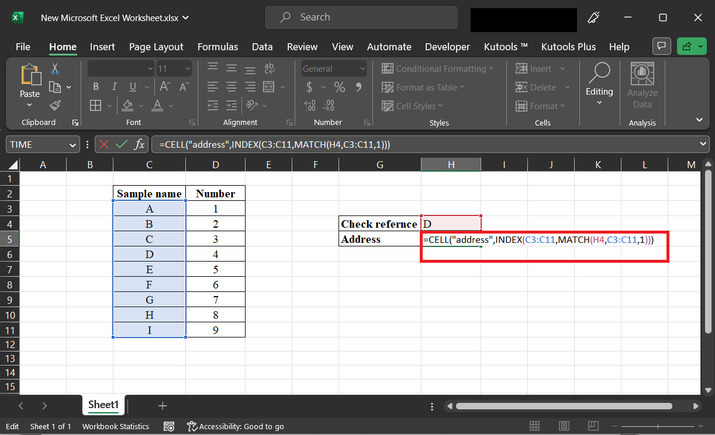Click the Copy icon in Clipboard group
The image size is (715, 435).
(x=55, y=87)
